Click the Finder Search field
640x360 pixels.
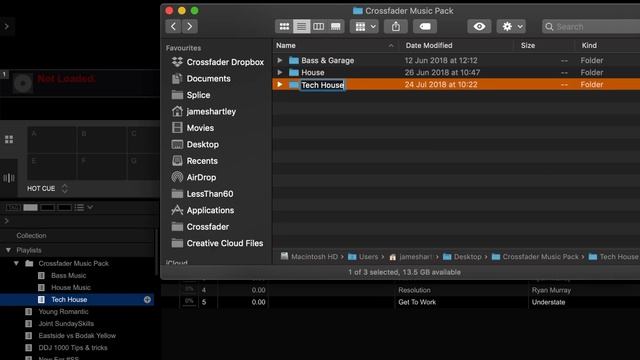tap(591, 27)
